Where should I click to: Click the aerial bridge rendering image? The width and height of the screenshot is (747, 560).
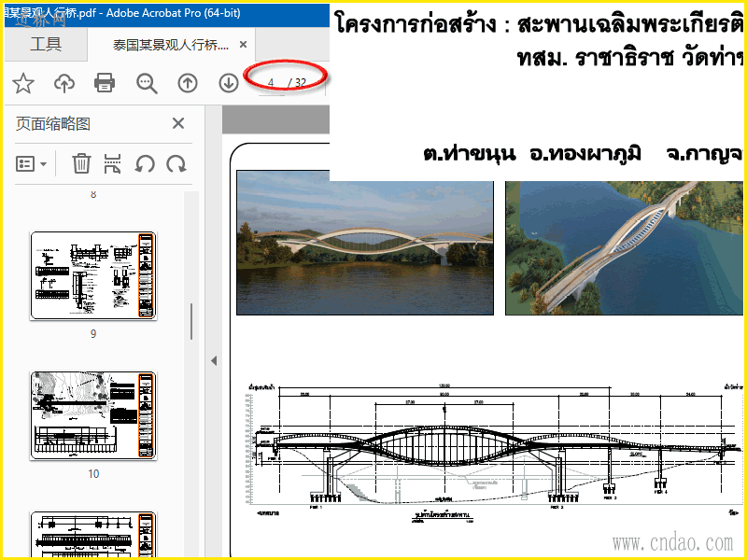[624, 247]
